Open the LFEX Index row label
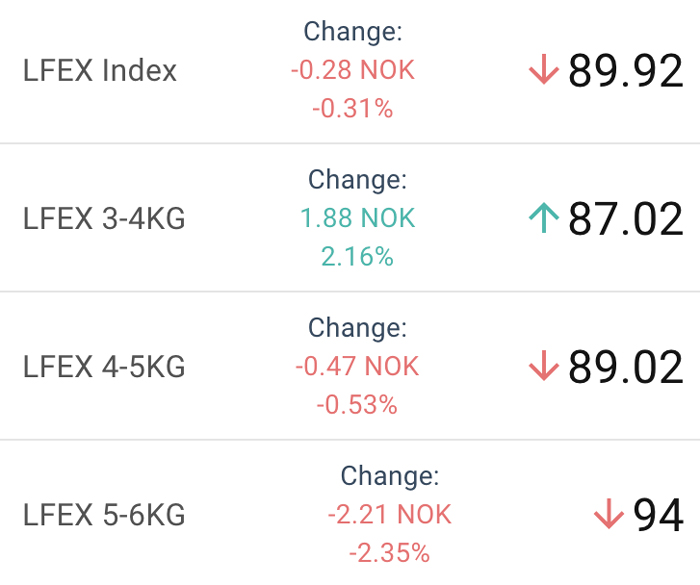The width and height of the screenshot is (700, 585). pyautogui.click(x=100, y=71)
